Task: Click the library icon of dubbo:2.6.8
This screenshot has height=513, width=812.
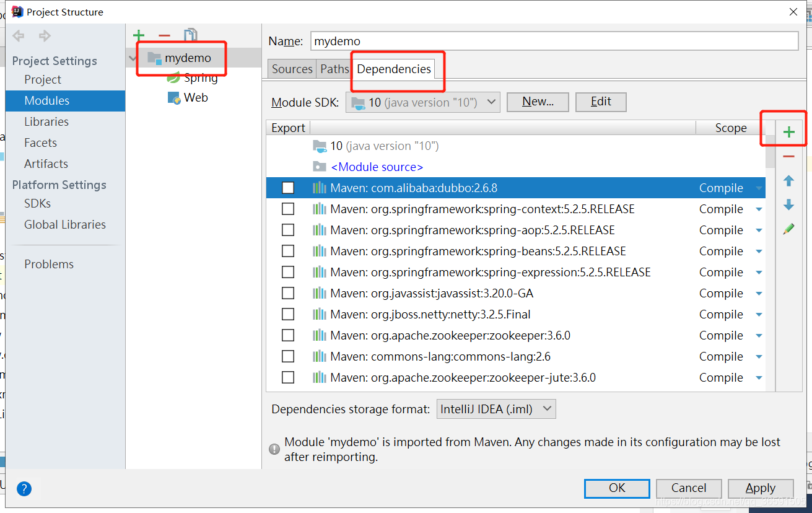Action: pos(319,188)
